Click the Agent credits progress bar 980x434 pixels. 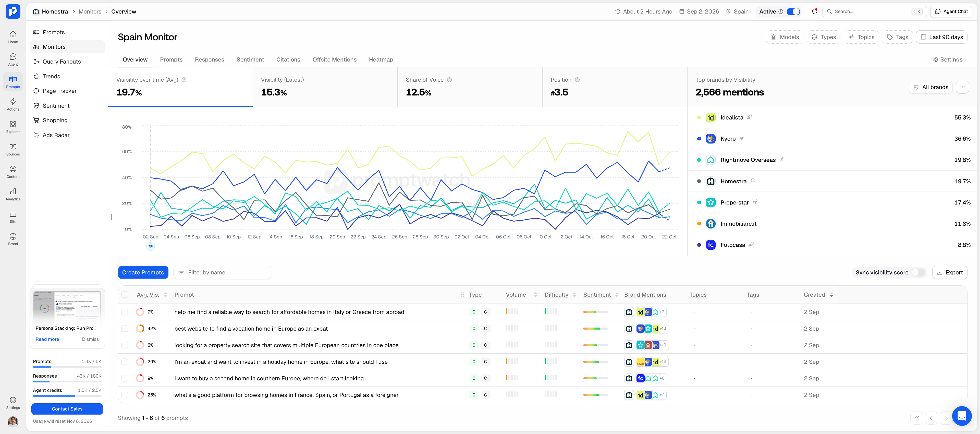(67, 396)
